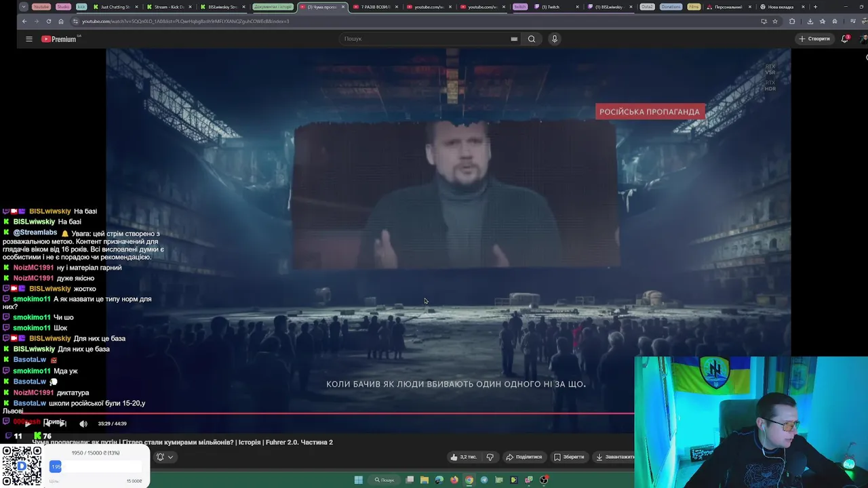
Task: Bookmark this page with star icon
Action: (775, 21)
